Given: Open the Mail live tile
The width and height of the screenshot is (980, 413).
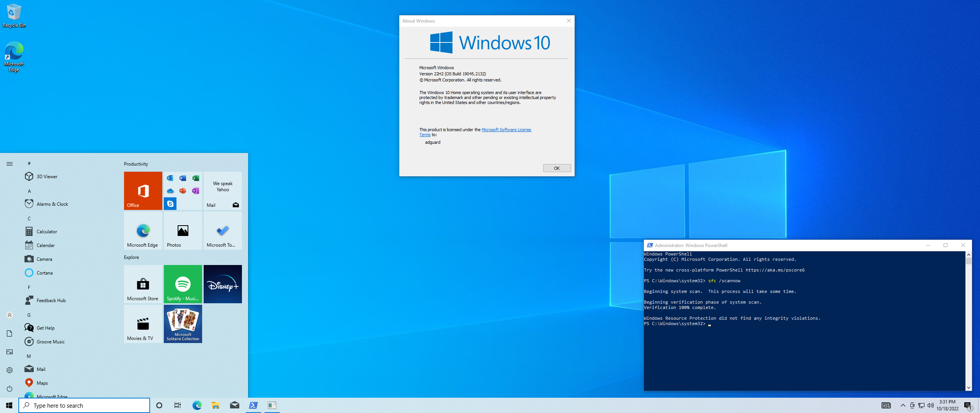Looking at the screenshot, I should click(x=223, y=190).
